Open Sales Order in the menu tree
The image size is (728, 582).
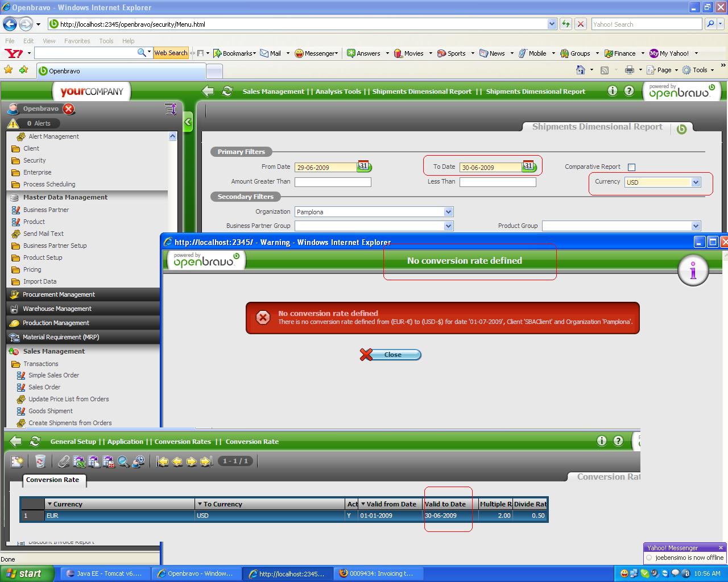tap(44, 387)
